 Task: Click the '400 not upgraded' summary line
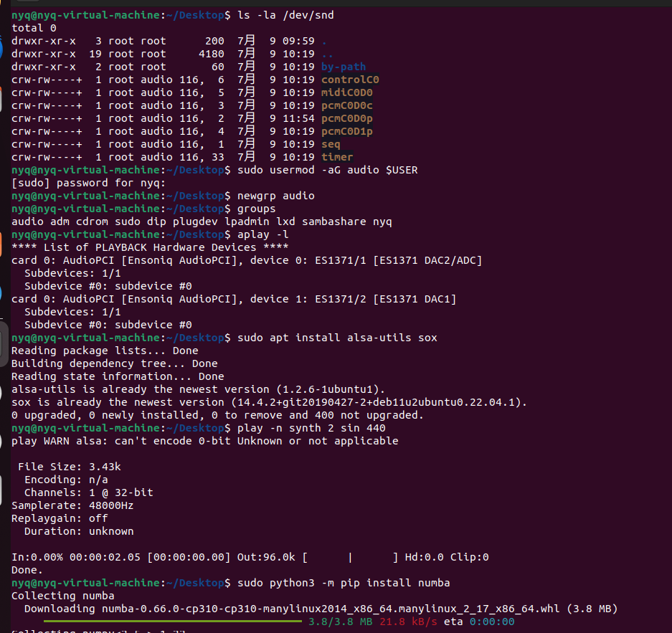[218, 415]
